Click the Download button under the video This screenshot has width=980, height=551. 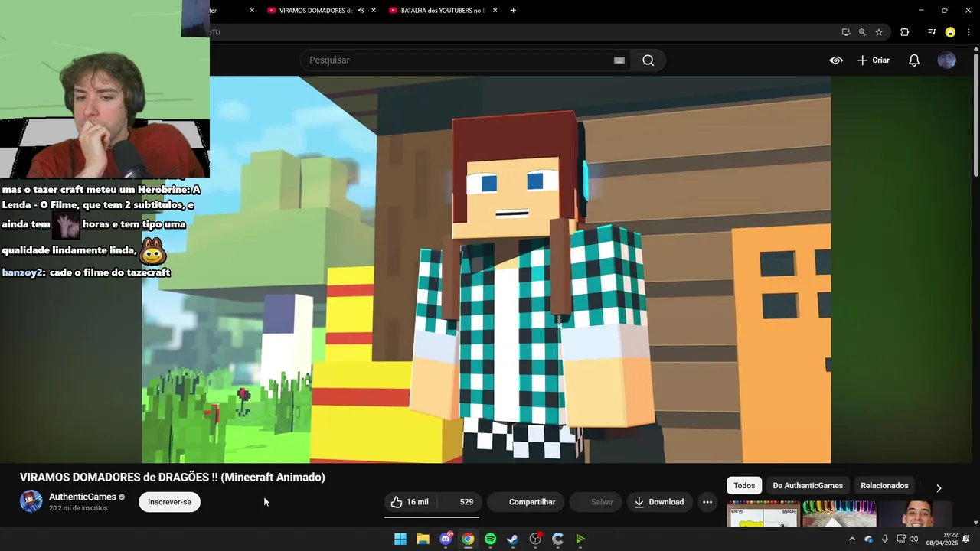coord(659,502)
